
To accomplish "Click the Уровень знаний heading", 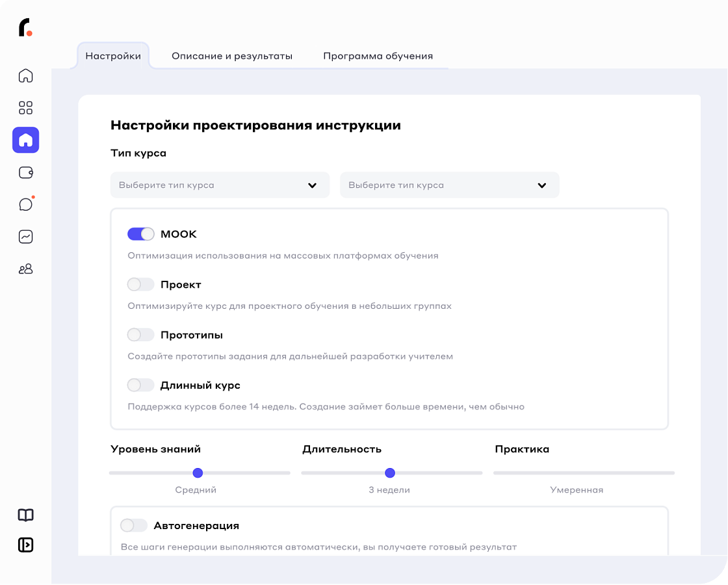I will click(x=155, y=449).
